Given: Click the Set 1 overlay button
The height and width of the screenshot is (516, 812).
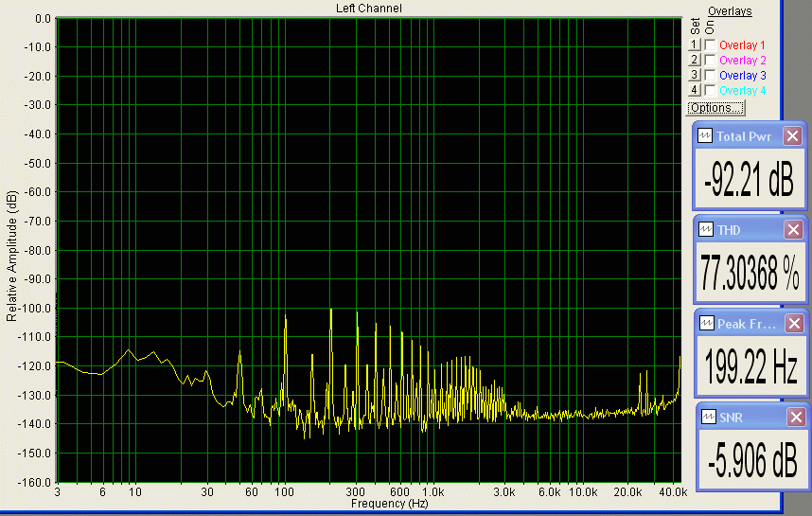Looking at the screenshot, I should coord(695,44).
